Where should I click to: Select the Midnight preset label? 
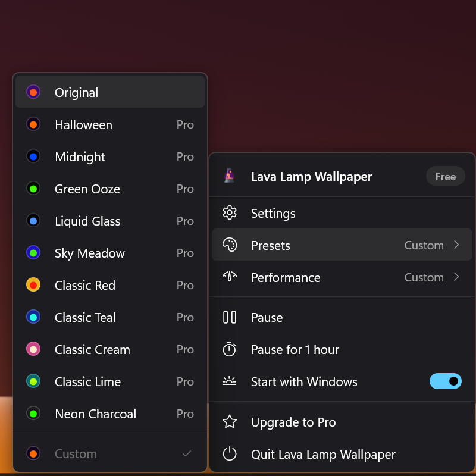tap(80, 157)
